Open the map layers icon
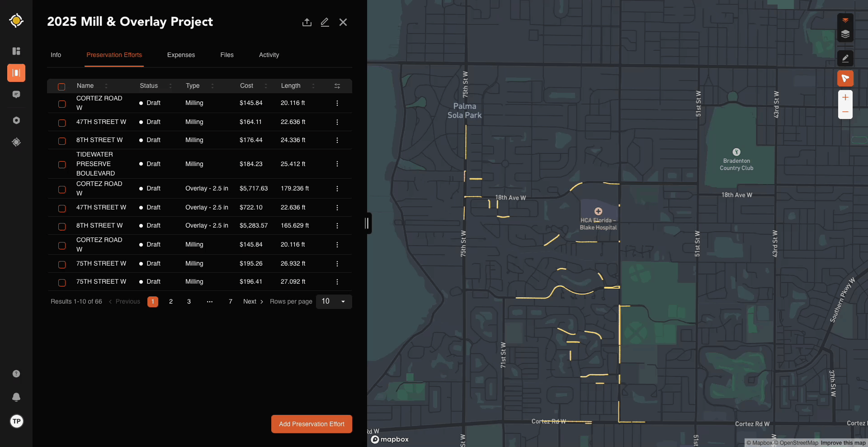 point(845,34)
